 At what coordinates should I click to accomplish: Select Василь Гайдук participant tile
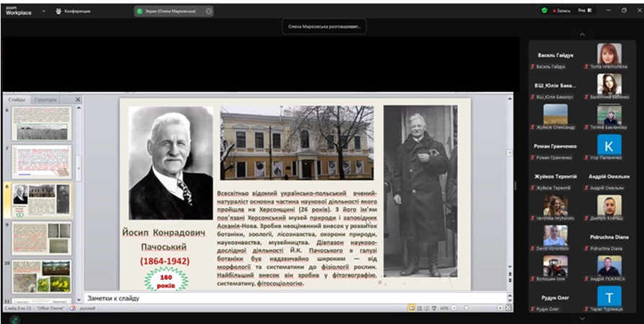click(555, 55)
